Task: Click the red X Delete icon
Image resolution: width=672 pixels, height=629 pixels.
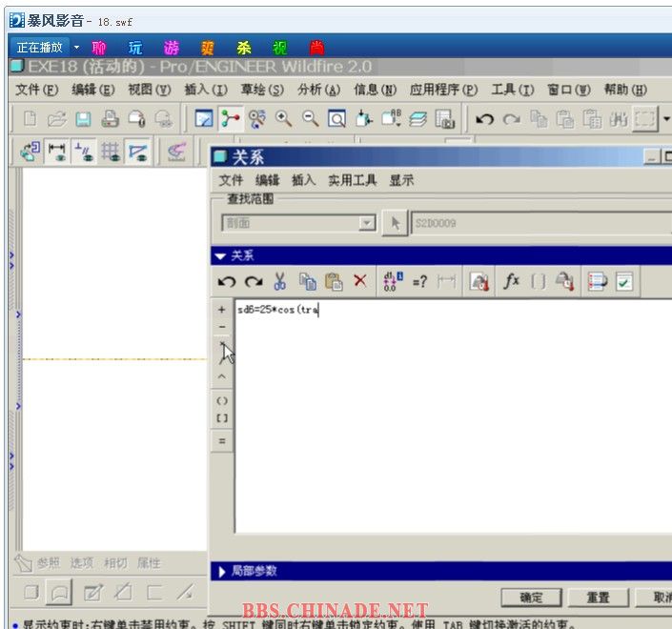Action: click(360, 281)
